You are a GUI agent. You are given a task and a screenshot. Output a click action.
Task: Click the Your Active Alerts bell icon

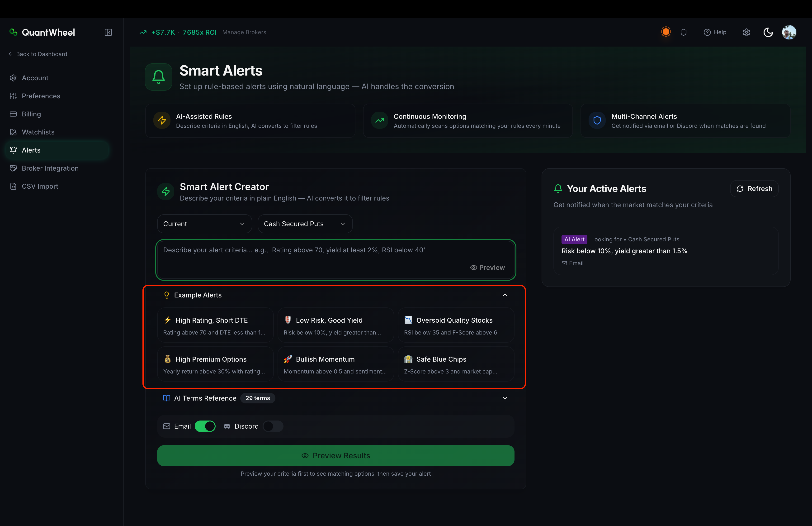coord(558,189)
